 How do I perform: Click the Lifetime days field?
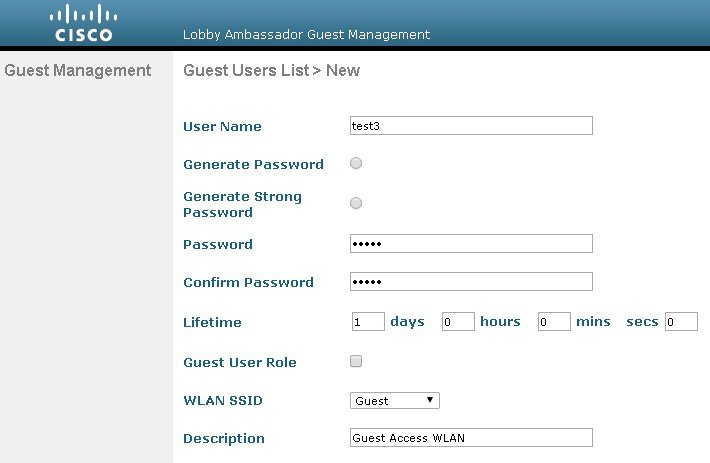pyautogui.click(x=368, y=322)
